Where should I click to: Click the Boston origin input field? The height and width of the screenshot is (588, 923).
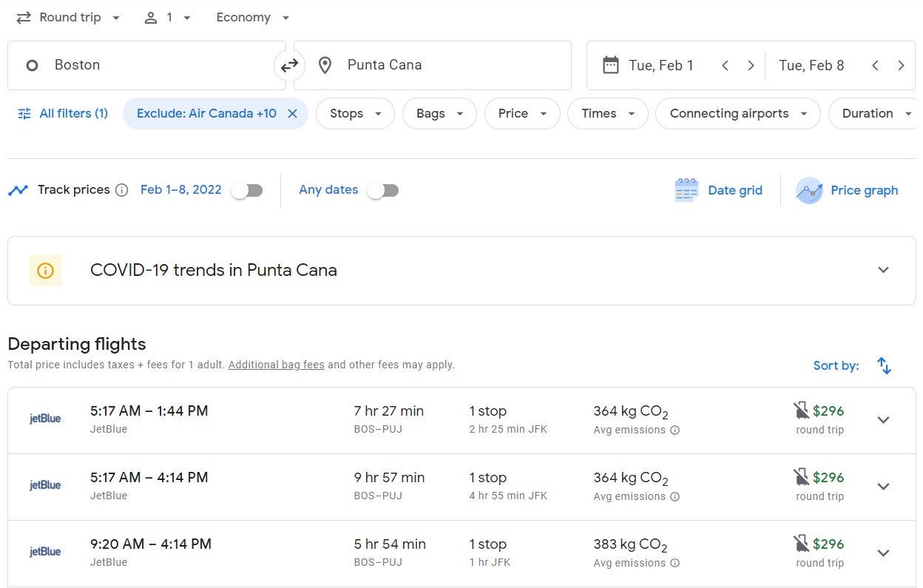(x=148, y=65)
